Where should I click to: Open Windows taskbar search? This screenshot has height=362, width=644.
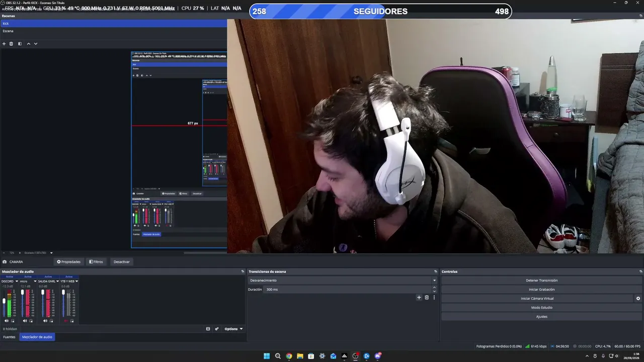click(x=278, y=356)
